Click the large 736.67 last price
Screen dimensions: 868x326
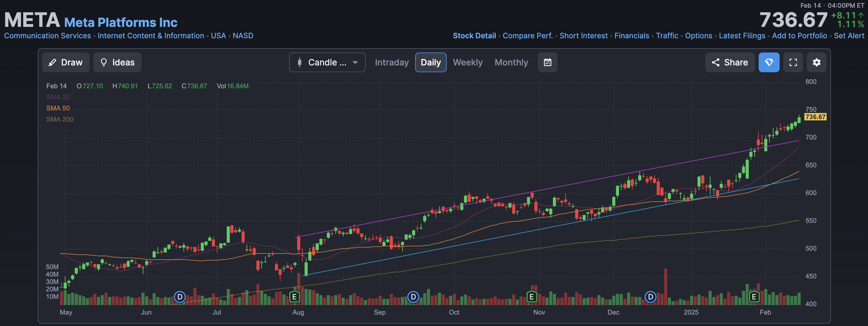(794, 20)
